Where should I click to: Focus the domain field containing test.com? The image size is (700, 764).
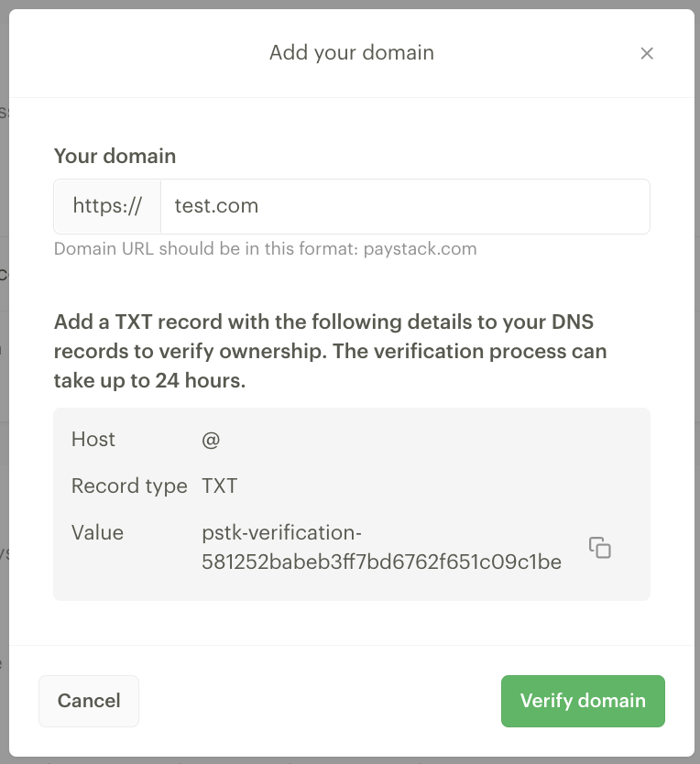[x=405, y=206]
